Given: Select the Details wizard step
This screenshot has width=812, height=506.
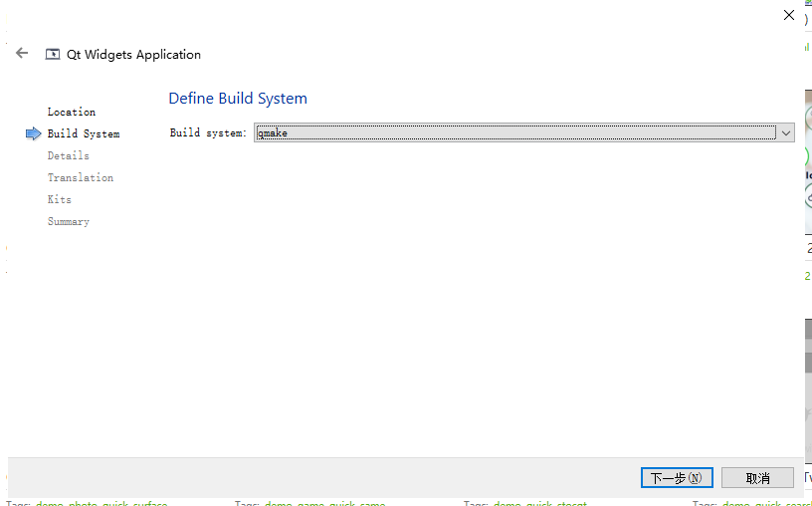Looking at the screenshot, I should pyautogui.click(x=69, y=155).
